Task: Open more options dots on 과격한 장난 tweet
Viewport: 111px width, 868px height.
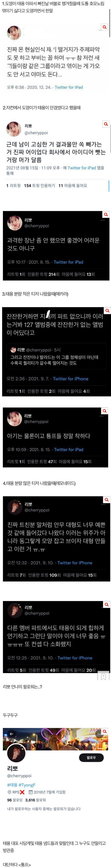Action: click(x=103, y=220)
